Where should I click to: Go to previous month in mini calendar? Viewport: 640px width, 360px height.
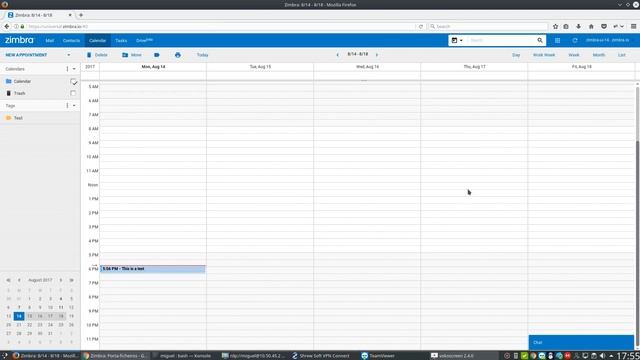point(19,280)
